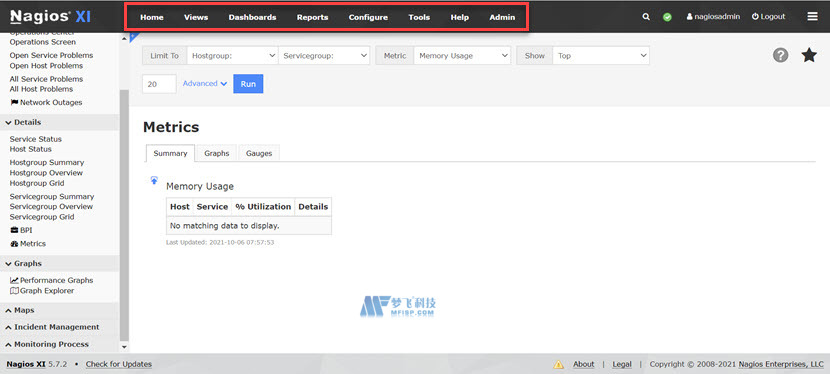The image size is (830, 374).
Task: Collapse the Details sidebar section
Action: pos(59,122)
